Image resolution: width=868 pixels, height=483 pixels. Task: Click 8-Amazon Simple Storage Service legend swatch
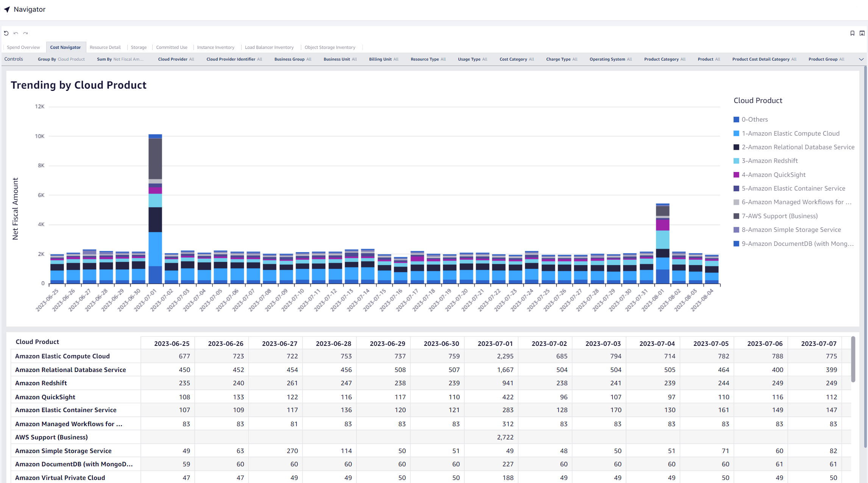tap(736, 230)
